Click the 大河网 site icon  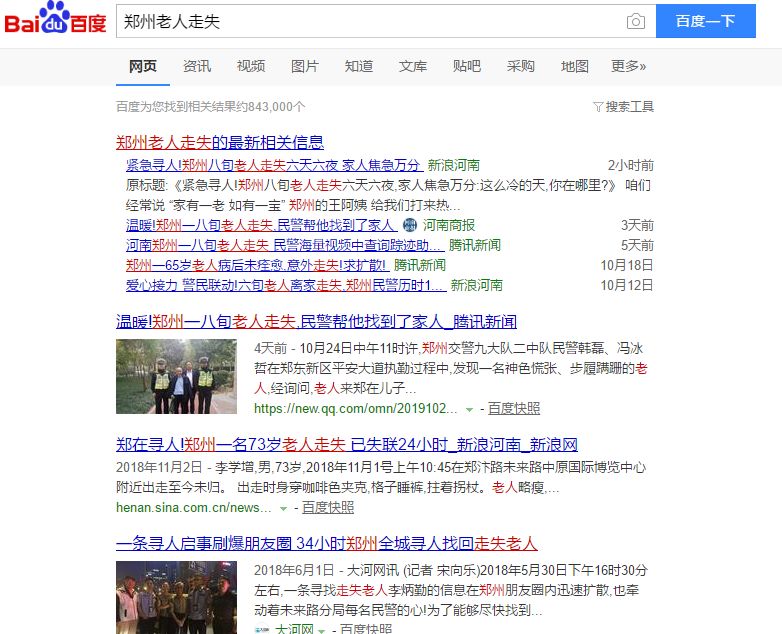pyautogui.click(x=262, y=629)
